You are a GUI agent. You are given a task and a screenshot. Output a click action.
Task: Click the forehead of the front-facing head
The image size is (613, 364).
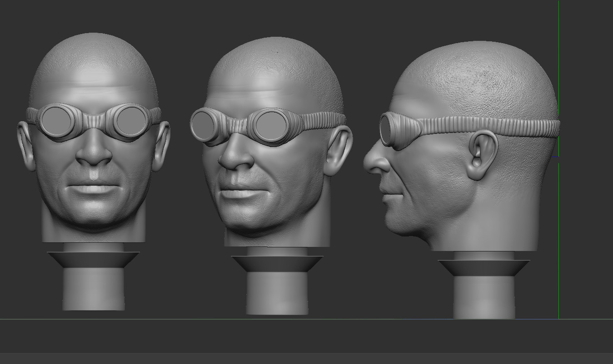click(94, 87)
